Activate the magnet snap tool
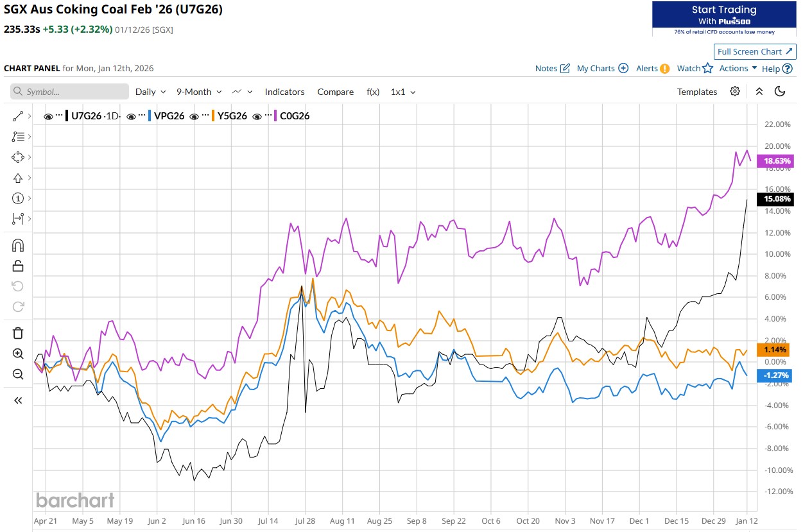 tap(18, 245)
